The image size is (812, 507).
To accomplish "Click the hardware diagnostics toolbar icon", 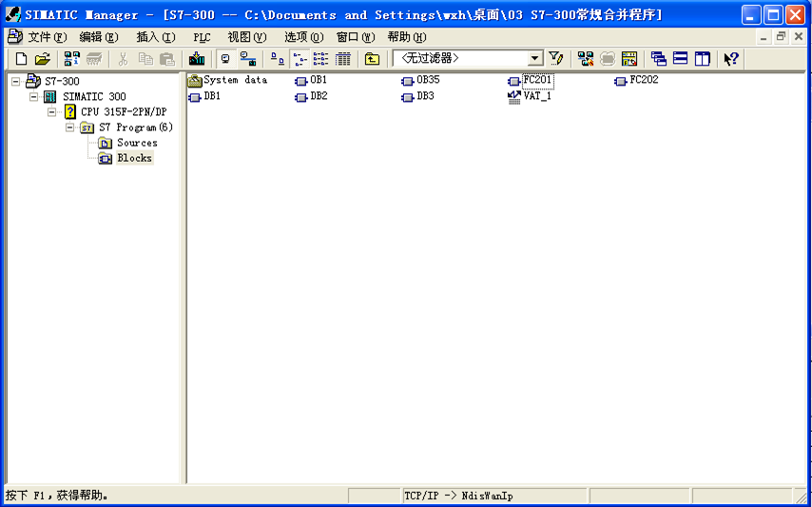I will (629, 59).
